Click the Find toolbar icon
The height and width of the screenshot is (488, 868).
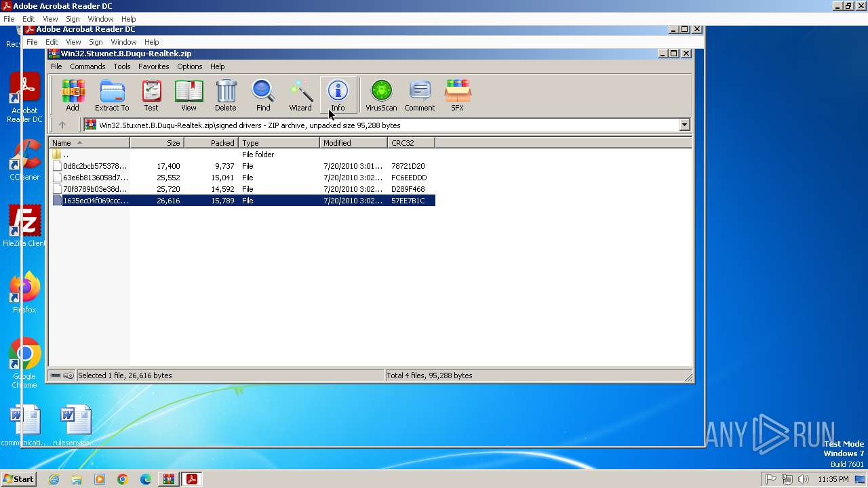(x=263, y=96)
